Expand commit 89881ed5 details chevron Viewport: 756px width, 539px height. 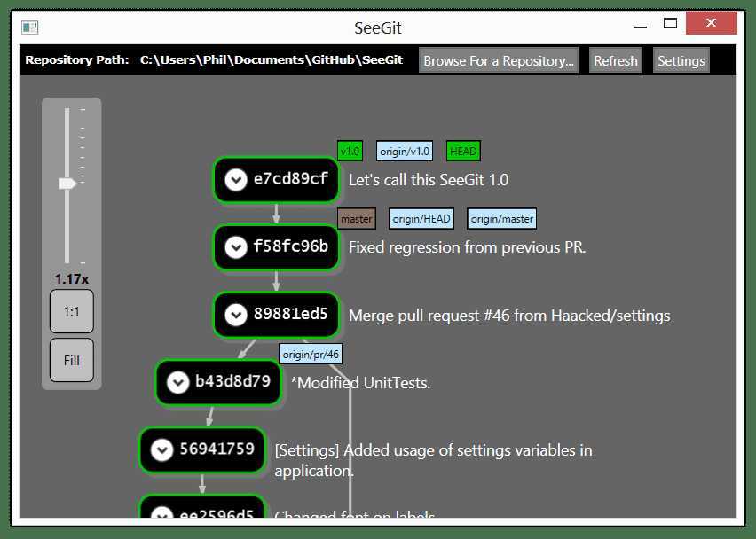[x=236, y=315]
